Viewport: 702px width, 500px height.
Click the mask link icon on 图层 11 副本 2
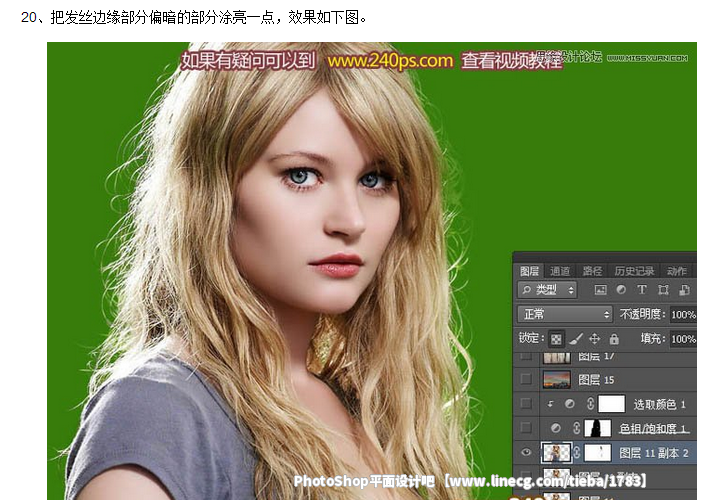[x=577, y=453]
